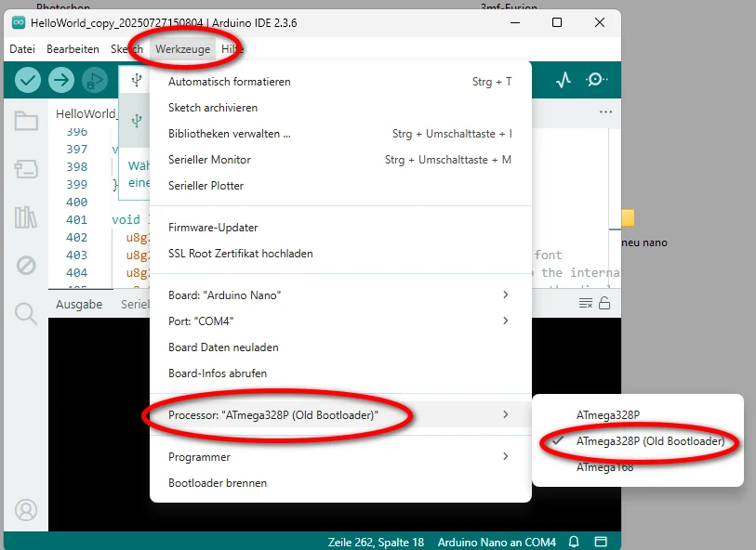Open Serieller Plotter from menu
756x550 pixels.
point(340,186)
